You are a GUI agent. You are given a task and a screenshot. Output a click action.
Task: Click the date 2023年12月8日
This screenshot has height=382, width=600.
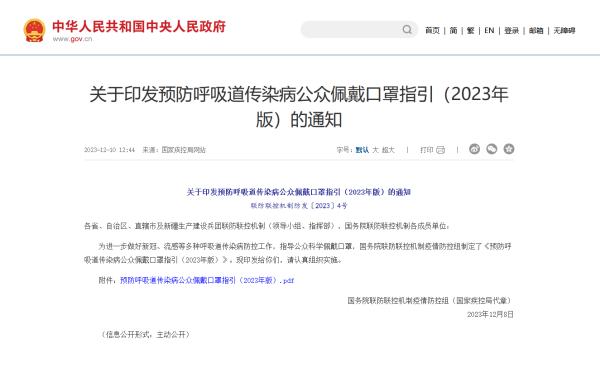point(490,315)
